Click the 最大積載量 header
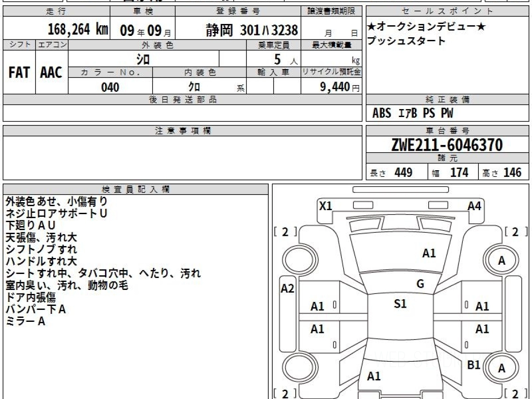 (x=332, y=45)
